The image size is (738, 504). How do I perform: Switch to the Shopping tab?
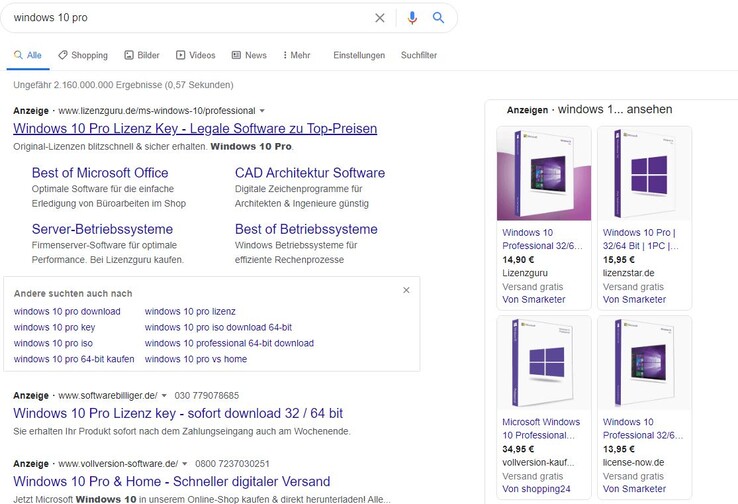point(83,55)
